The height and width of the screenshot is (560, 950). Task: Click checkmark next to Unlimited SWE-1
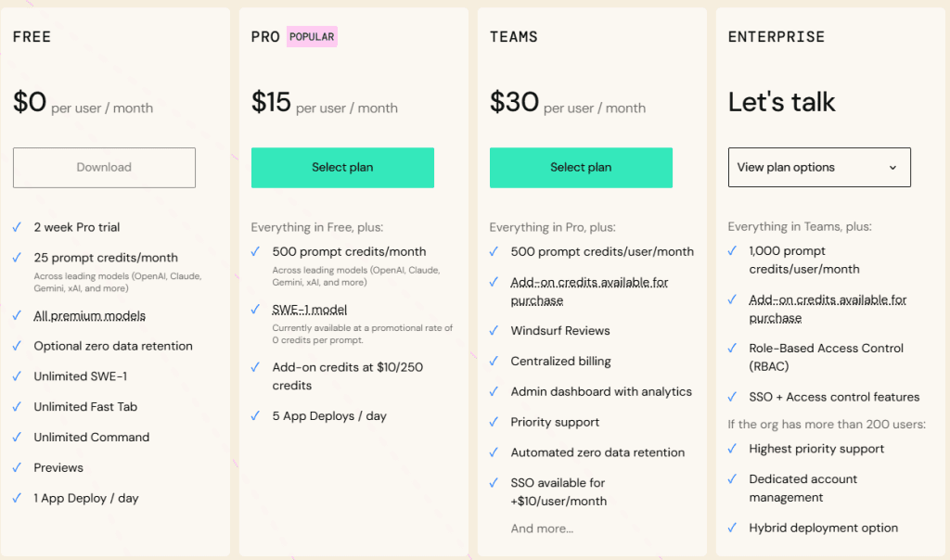17,376
